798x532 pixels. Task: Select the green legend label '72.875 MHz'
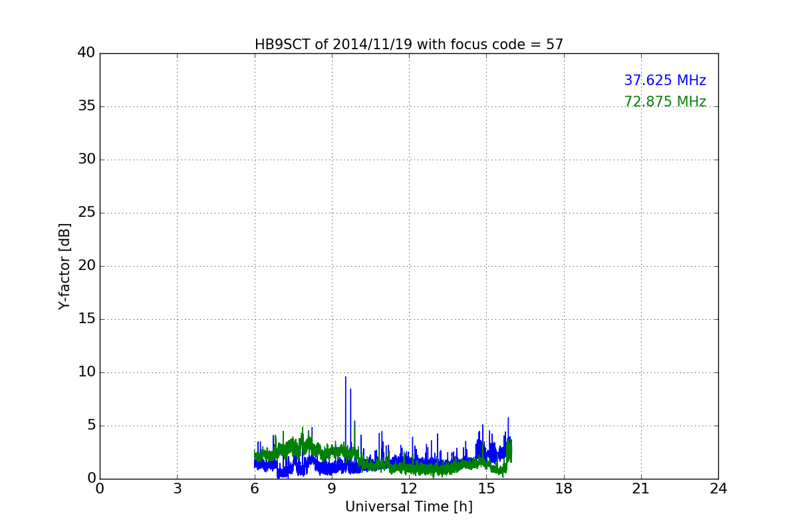[665, 102]
